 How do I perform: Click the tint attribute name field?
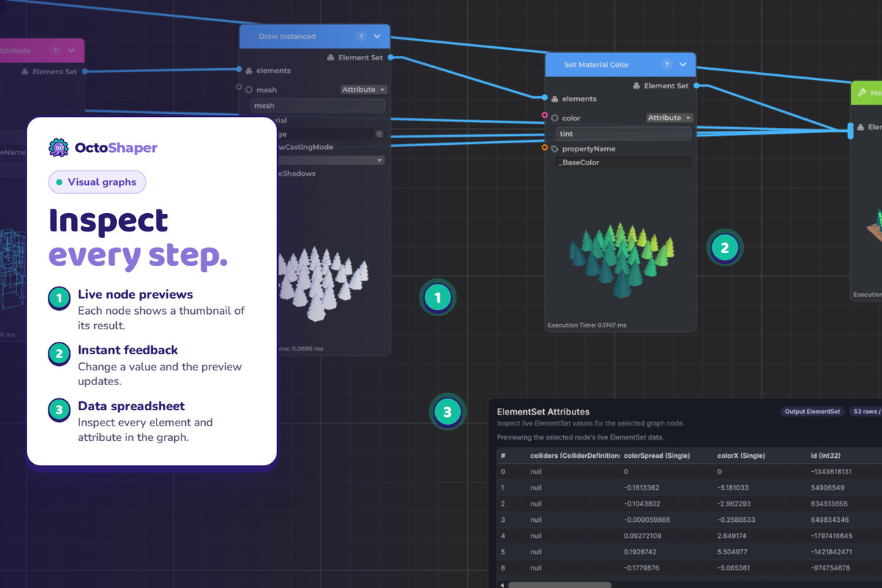[623, 134]
